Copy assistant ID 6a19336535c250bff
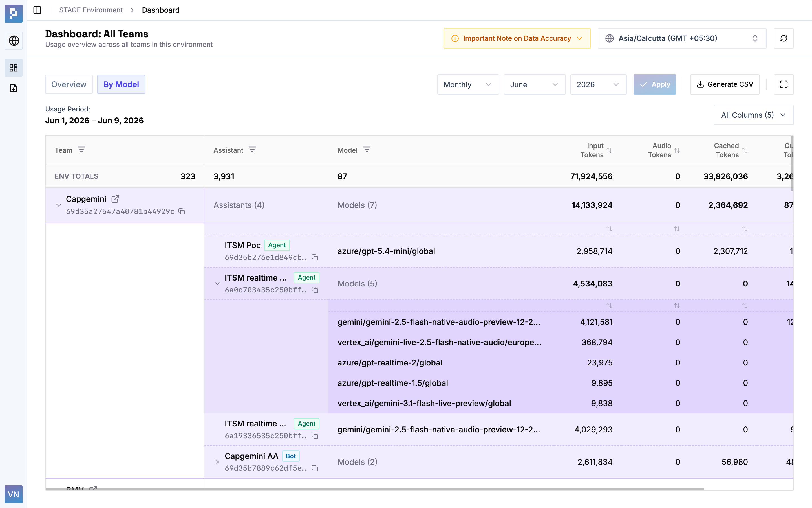 tap(315, 436)
